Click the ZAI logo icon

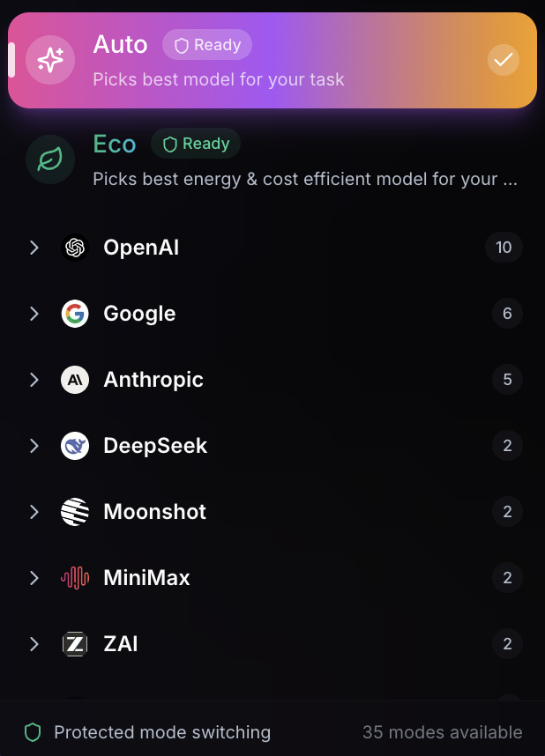tap(75, 644)
